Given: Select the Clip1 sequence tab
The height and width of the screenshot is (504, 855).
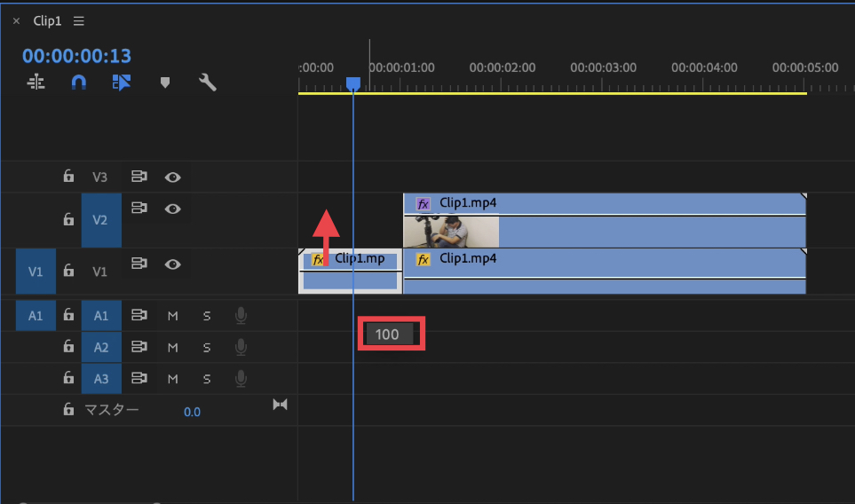Looking at the screenshot, I should point(49,20).
